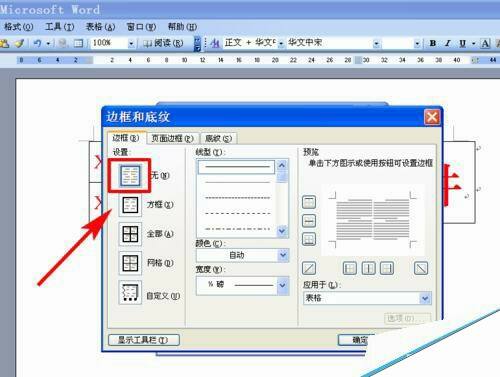This screenshot has width=500, height=377.
Task: Click the character border A icon
Action: pos(485,43)
